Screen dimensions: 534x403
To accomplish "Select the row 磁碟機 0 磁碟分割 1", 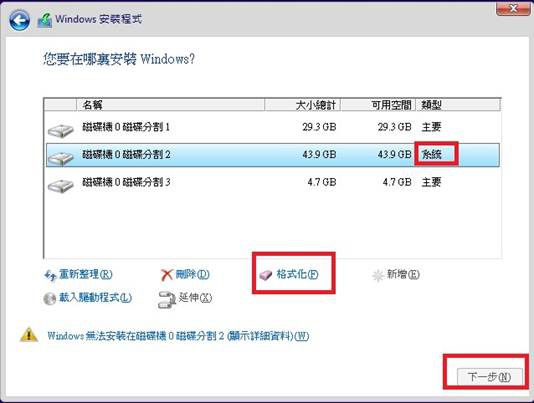I will 273,127.
